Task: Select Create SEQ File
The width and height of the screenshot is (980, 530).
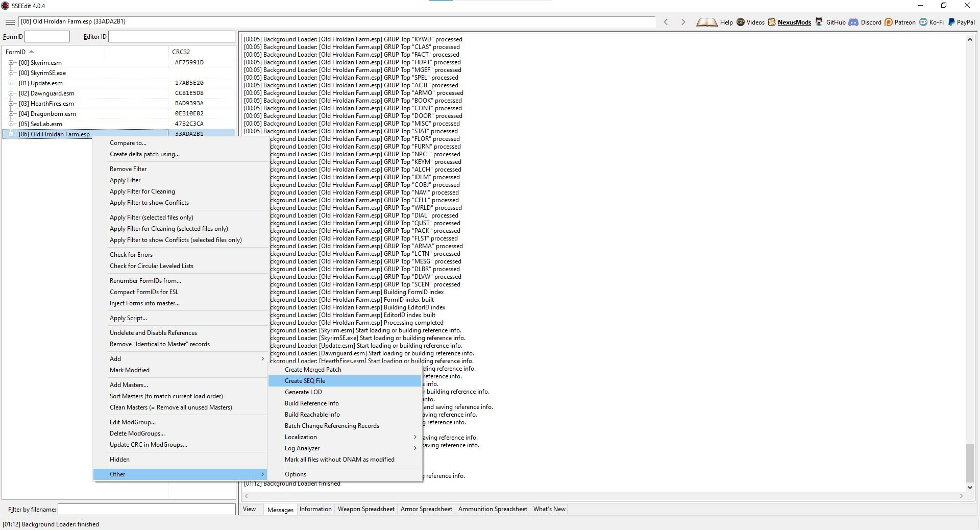Action: coord(345,381)
